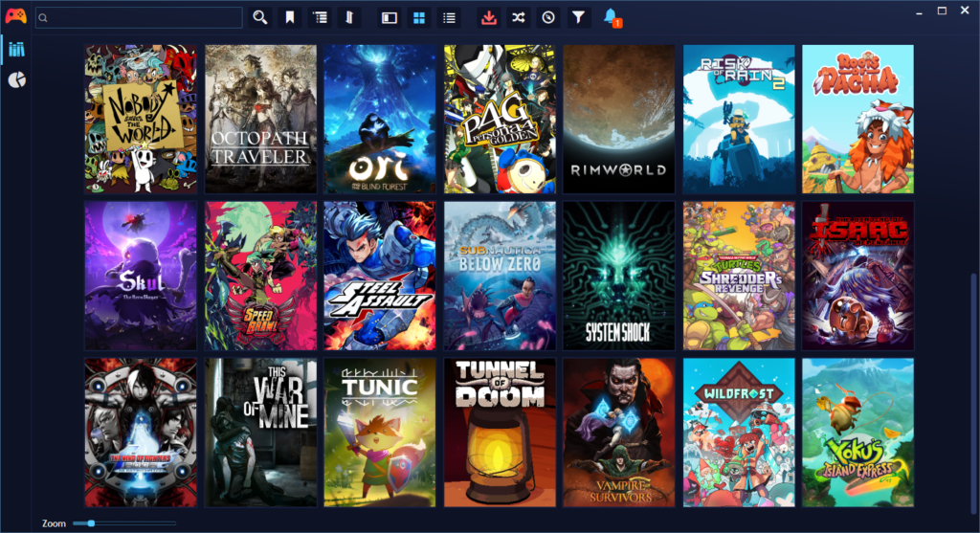
Task: Click the vertical library scrollbar
Action: [972, 383]
